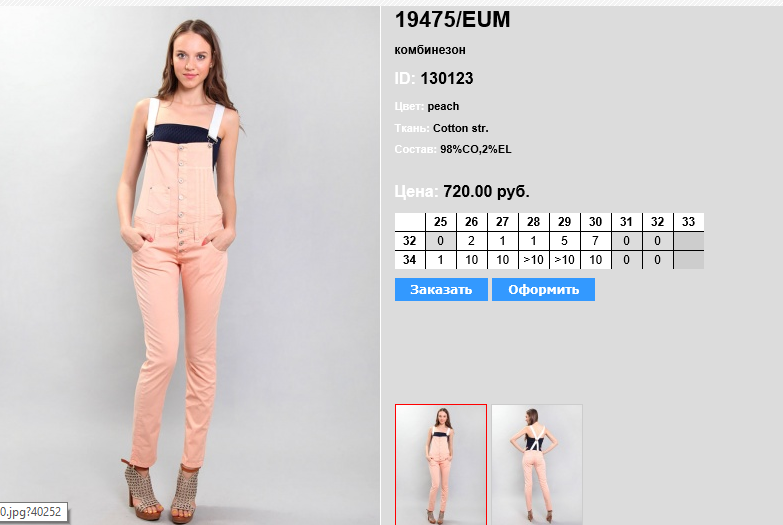Click the product title 19475/EUM
The height and width of the screenshot is (525, 783).
pyautogui.click(x=452, y=20)
